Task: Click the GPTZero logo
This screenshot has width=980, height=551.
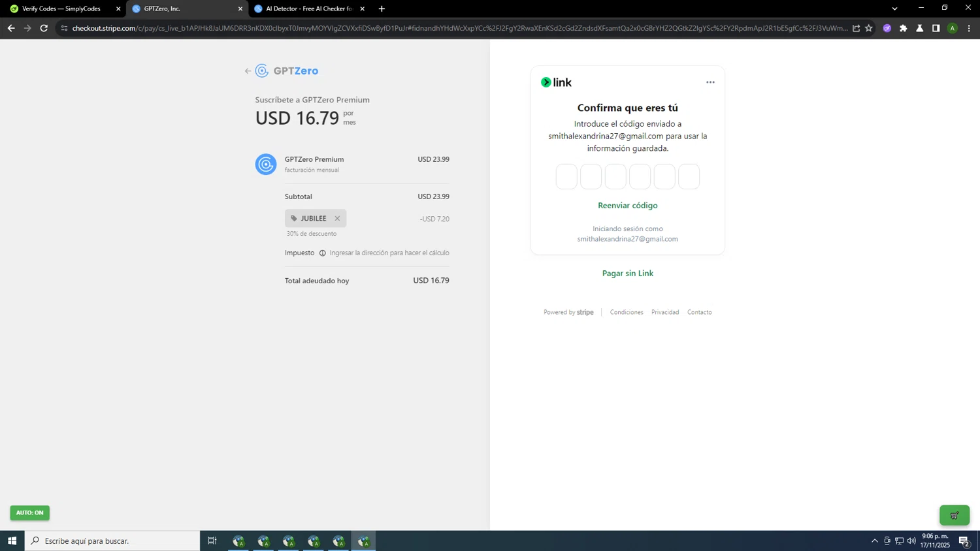Action: [287, 71]
